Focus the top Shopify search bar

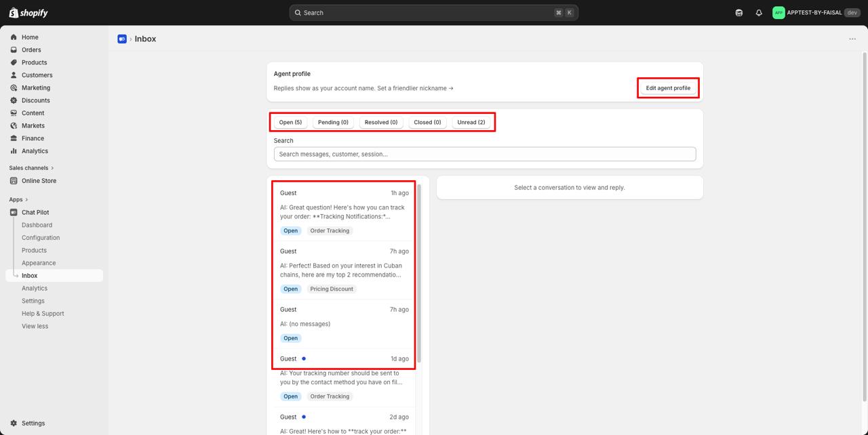point(434,13)
